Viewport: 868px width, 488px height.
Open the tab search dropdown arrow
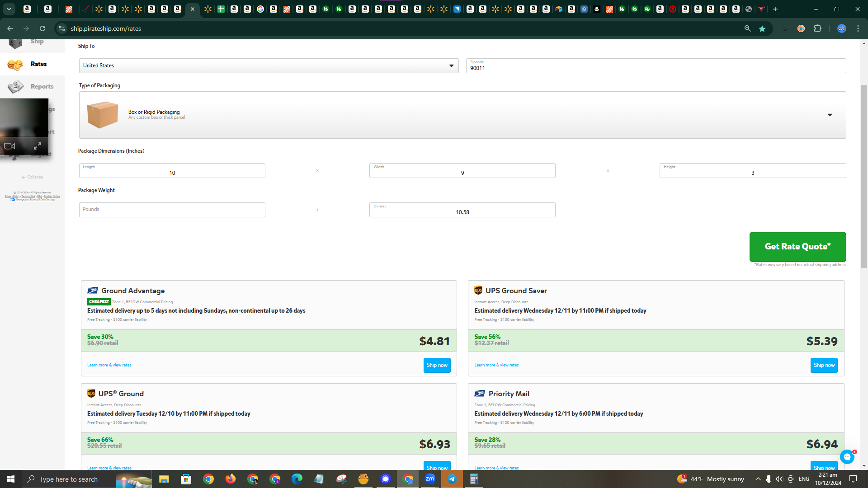[9, 9]
